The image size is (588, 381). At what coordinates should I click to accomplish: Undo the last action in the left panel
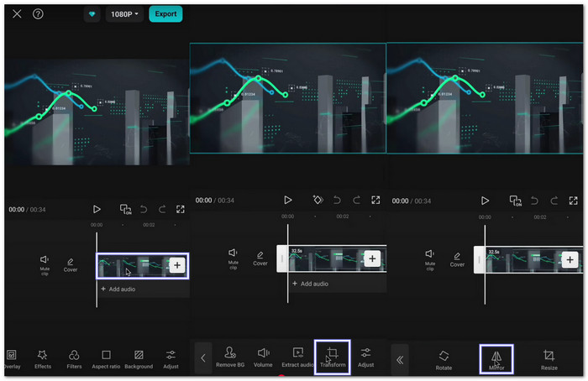[144, 209]
